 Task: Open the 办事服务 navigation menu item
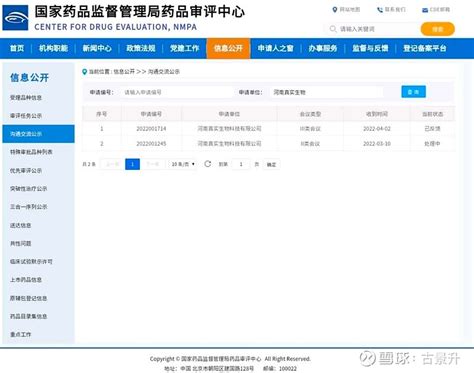(323, 48)
